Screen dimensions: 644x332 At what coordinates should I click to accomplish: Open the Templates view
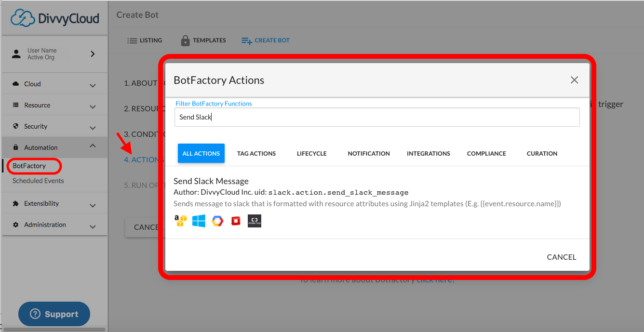[x=203, y=40]
